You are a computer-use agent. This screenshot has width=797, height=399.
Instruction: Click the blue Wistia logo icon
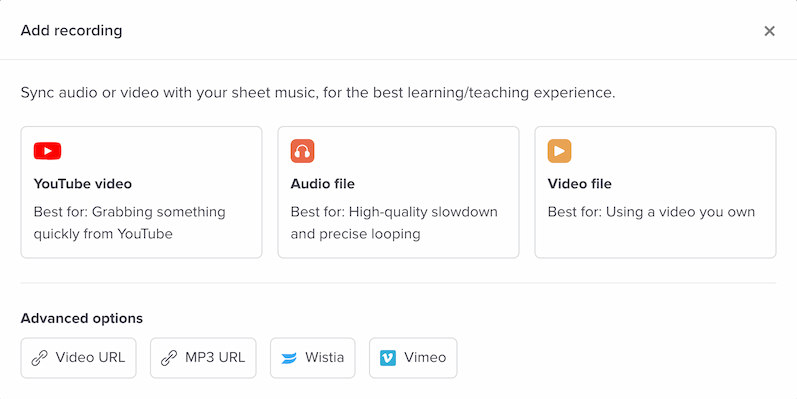point(289,358)
